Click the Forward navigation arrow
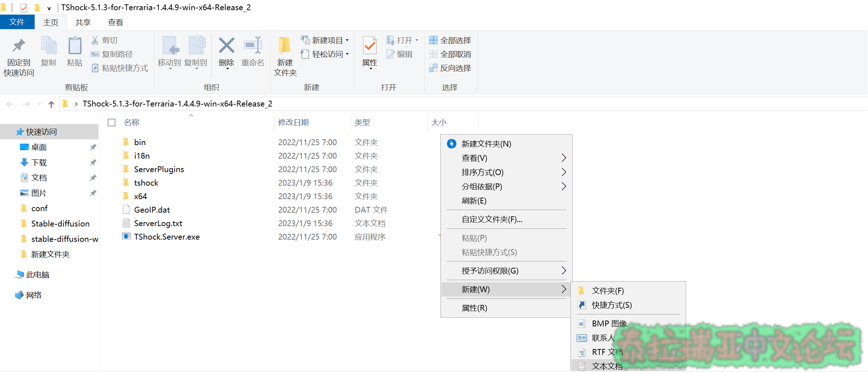The width and height of the screenshot is (868, 372). coord(26,104)
